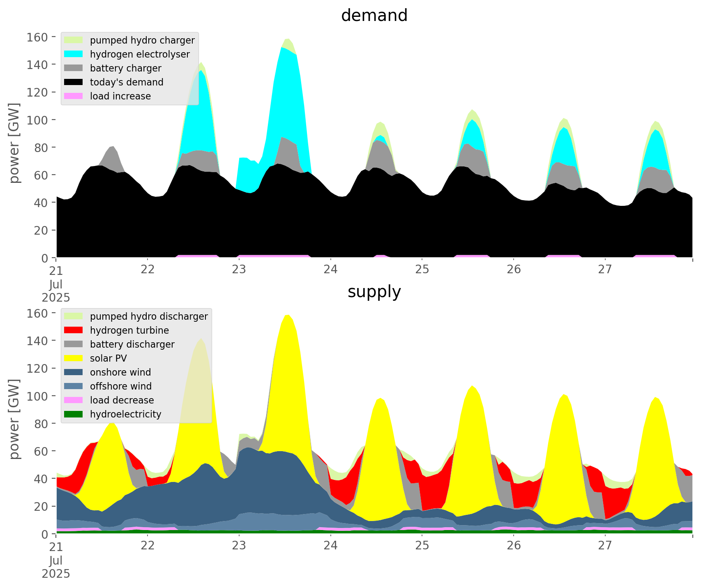Click the pumped hydro charger legend swatch
Viewport: 701px width, 588px height.
74,40
